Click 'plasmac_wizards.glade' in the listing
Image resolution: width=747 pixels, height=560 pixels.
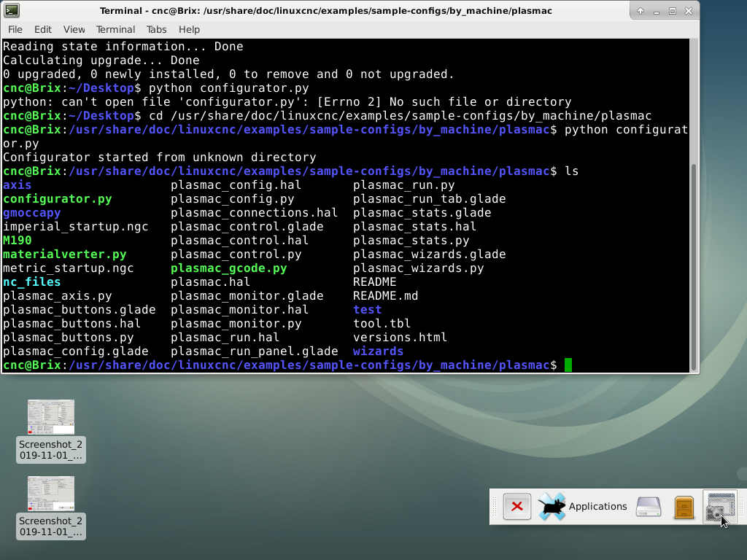(x=430, y=254)
